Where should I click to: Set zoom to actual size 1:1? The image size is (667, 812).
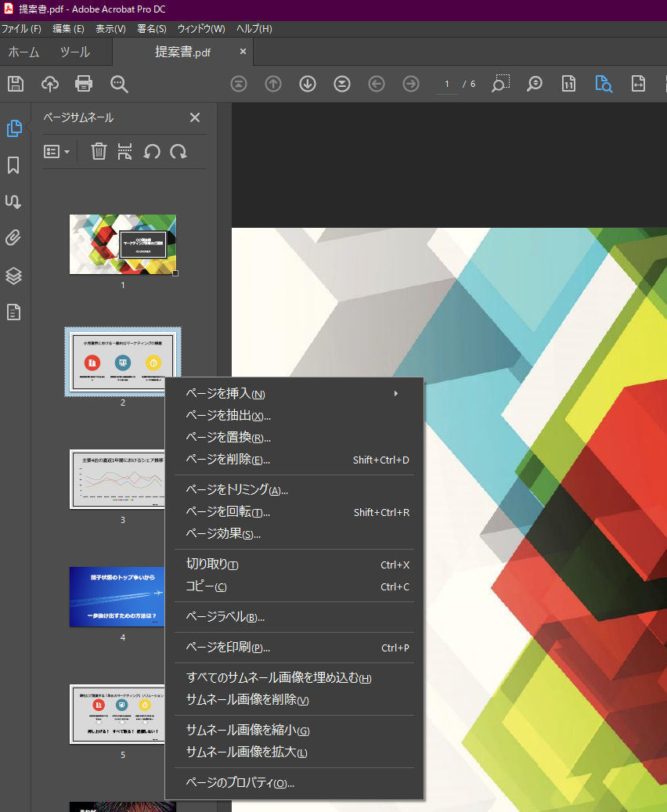pos(568,84)
